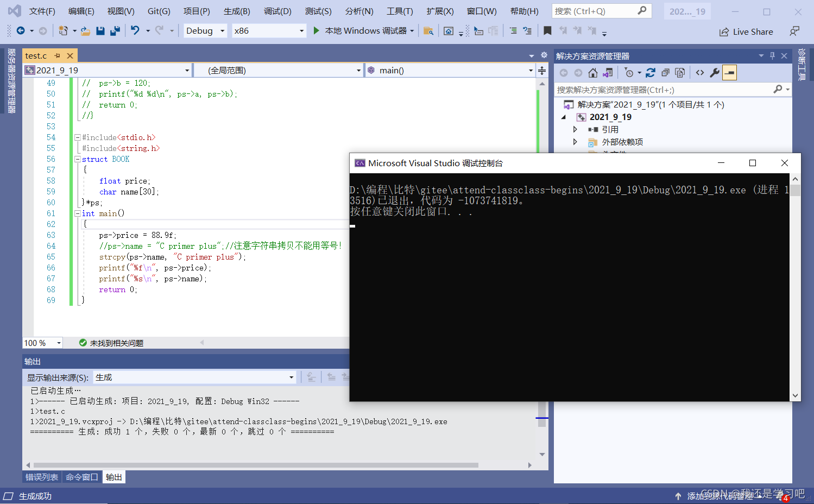Open editor settings gear above the code
Image resolution: width=814 pixels, height=504 pixels.
click(x=544, y=55)
